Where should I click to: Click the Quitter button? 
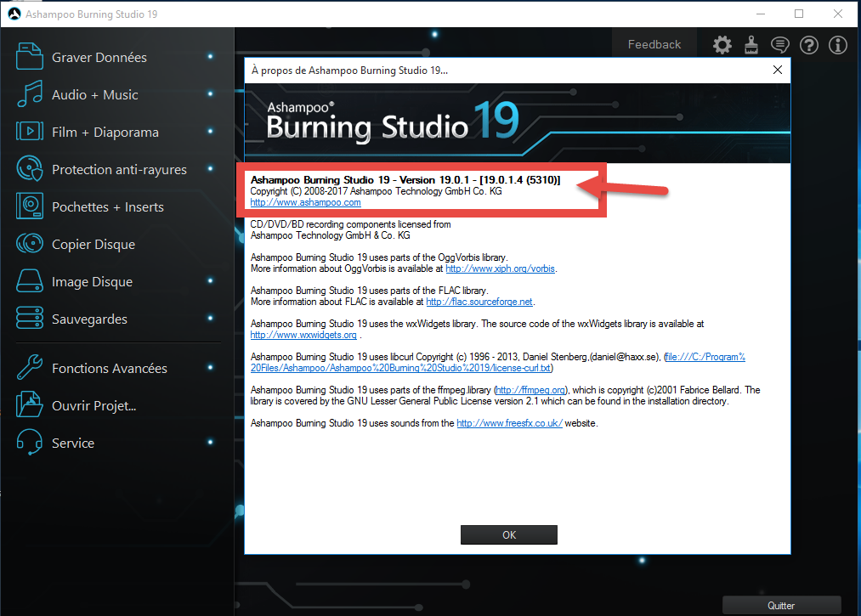[x=781, y=606]
